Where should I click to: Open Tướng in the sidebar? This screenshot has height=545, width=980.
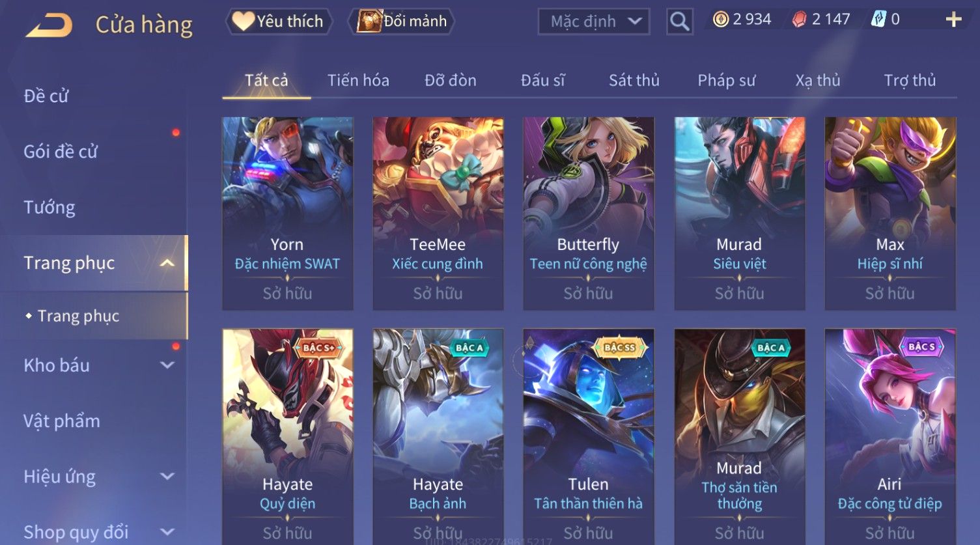coord(49,208)
